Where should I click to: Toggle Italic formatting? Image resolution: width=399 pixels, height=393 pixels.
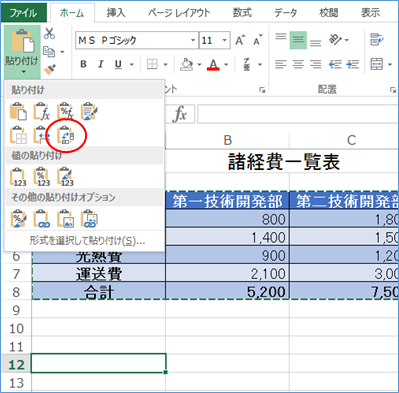pyautogui.click(x=101, y=64)
